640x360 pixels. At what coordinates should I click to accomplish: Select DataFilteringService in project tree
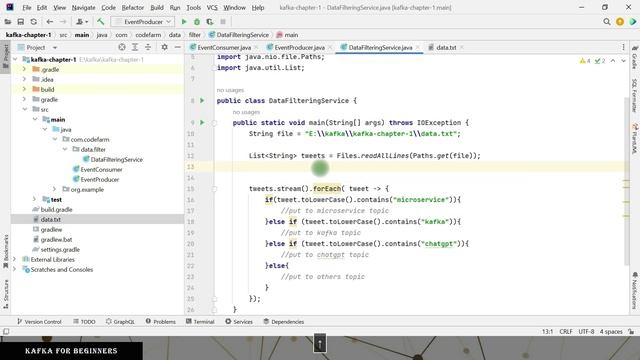coord(116,160)
